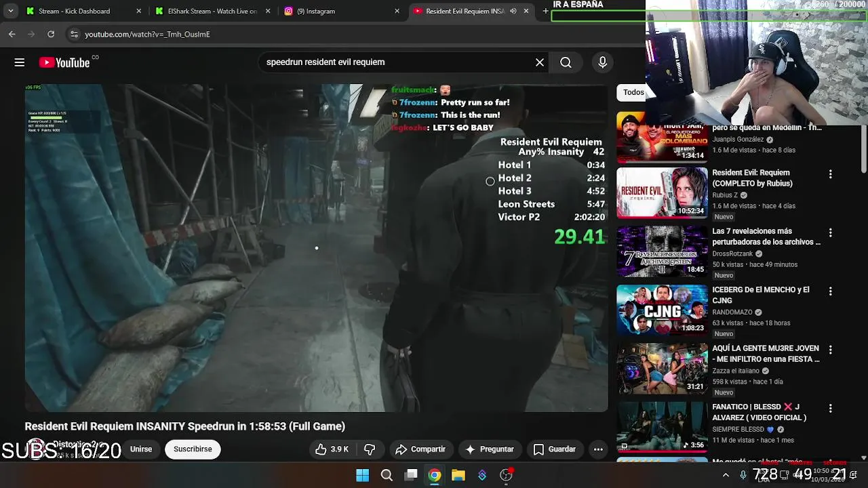
Task: Open OBS Studio from the taskbar
Action: pos(506,475)
